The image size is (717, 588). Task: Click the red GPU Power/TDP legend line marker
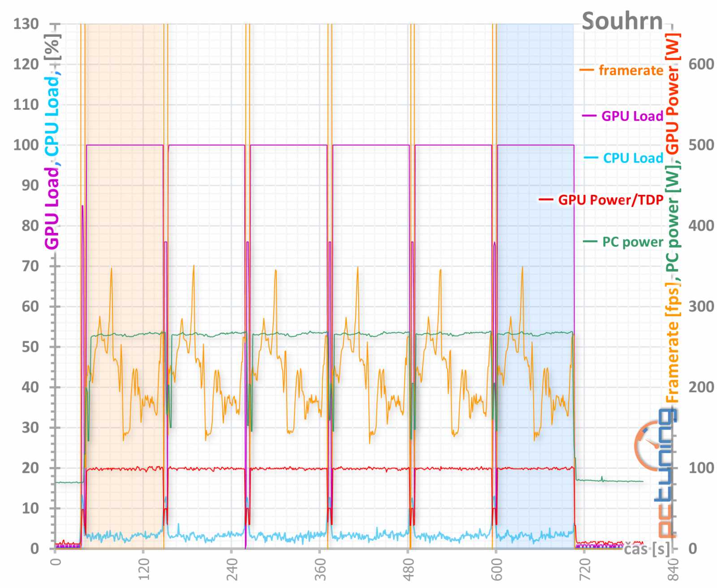545,200
